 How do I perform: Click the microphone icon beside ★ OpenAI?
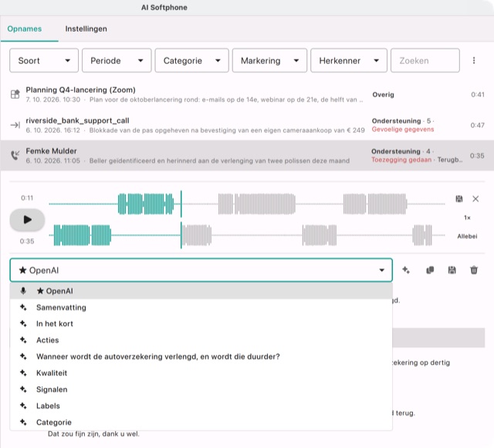[23, 291]
